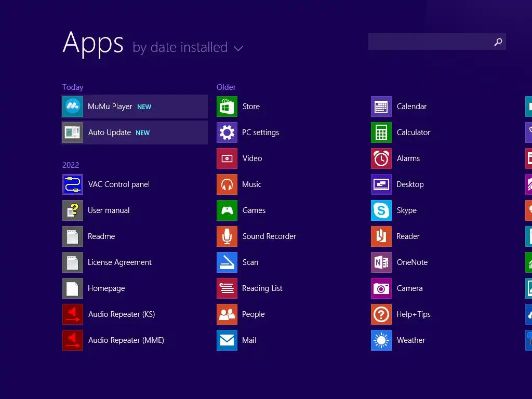Screen dimensions: 532x399
Task: Click the 'Help+Tips' label
Action: click(x=413, y=314)
